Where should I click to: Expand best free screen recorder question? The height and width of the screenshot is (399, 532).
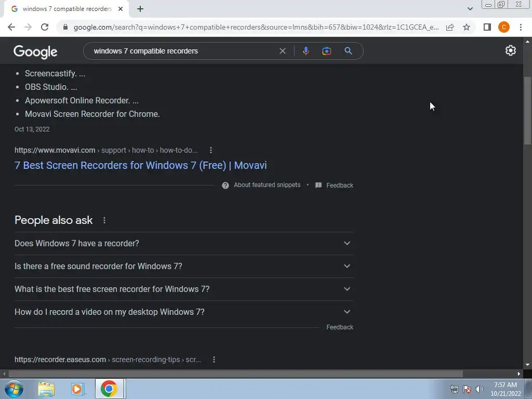click(x=184, y=289)
